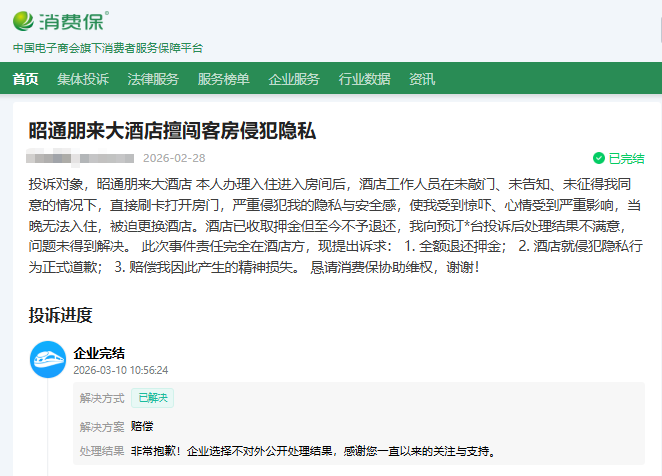Click the 已解决 status tag
The image size is (662, 476).
pos(152,398)
